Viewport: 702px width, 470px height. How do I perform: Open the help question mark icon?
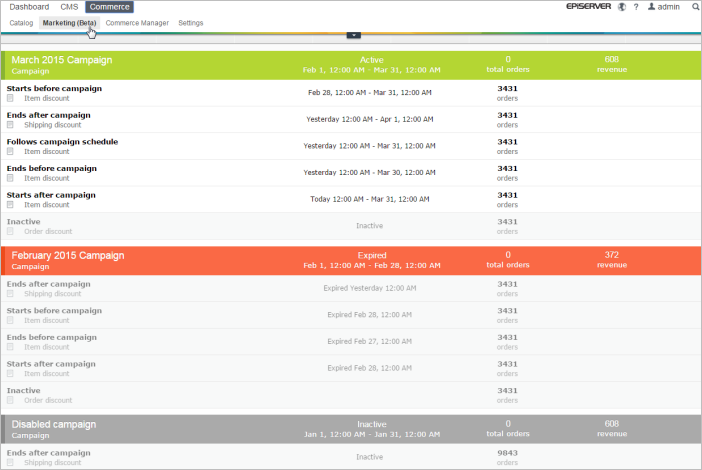[636, 7]
